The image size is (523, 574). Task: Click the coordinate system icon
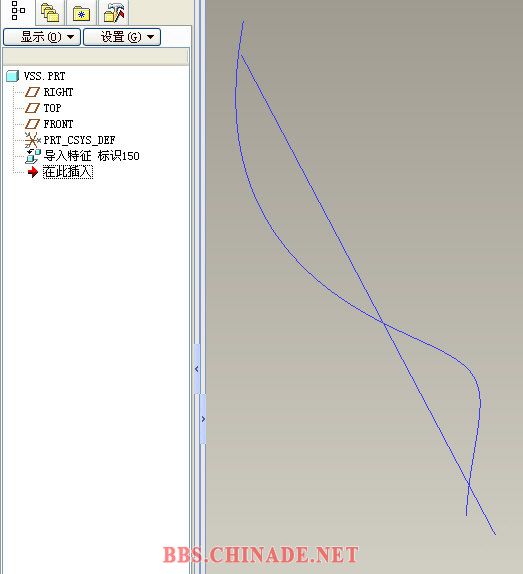33,140
